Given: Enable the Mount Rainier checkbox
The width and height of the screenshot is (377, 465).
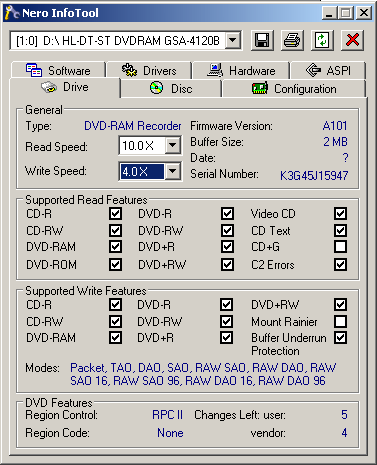Looking at the screenshot, I should (340, 321).
